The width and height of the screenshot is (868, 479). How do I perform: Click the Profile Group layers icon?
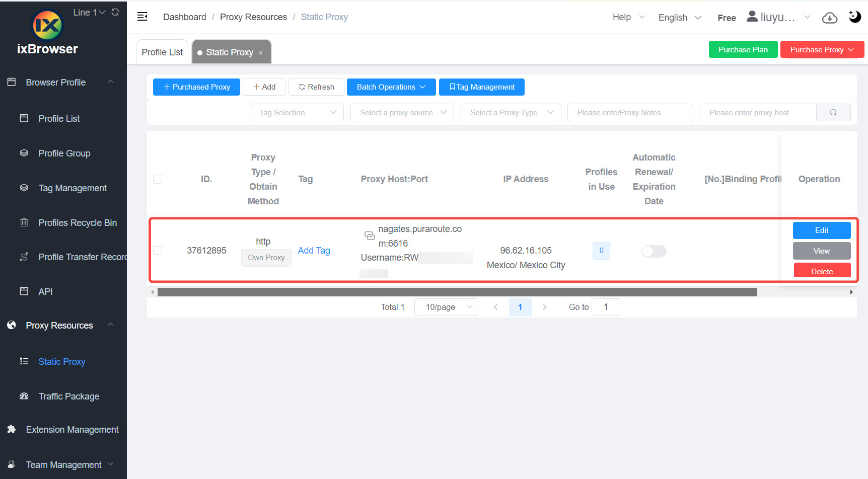[24, 153]
